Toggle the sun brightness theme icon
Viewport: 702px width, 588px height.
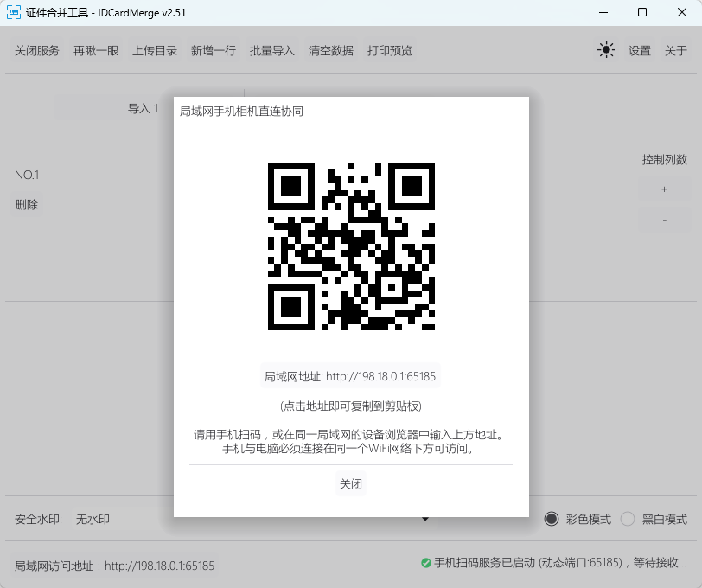606,49
